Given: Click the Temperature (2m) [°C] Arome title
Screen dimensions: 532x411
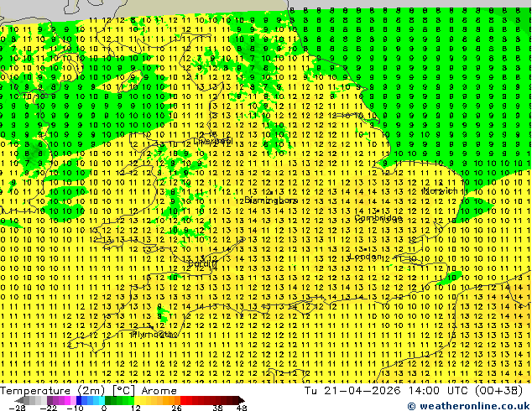Looking at the screenshot, I should tap(88, 391).
